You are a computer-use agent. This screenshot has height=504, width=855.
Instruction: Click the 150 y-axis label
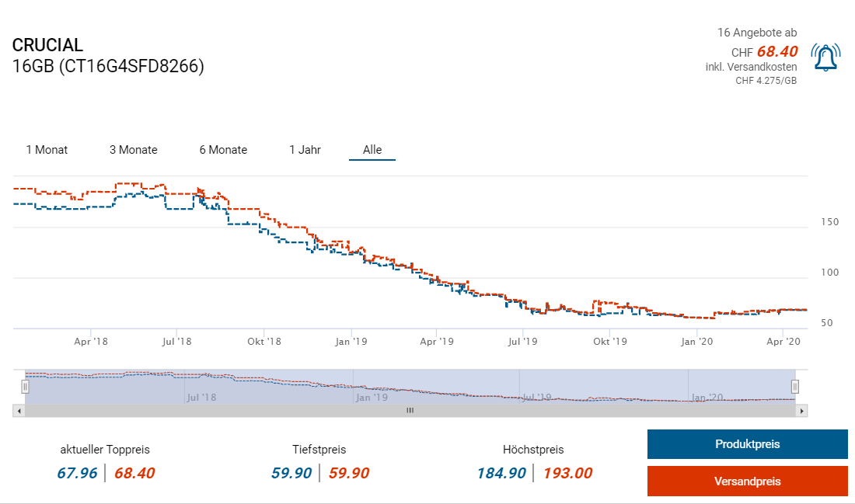click(830, 222)
